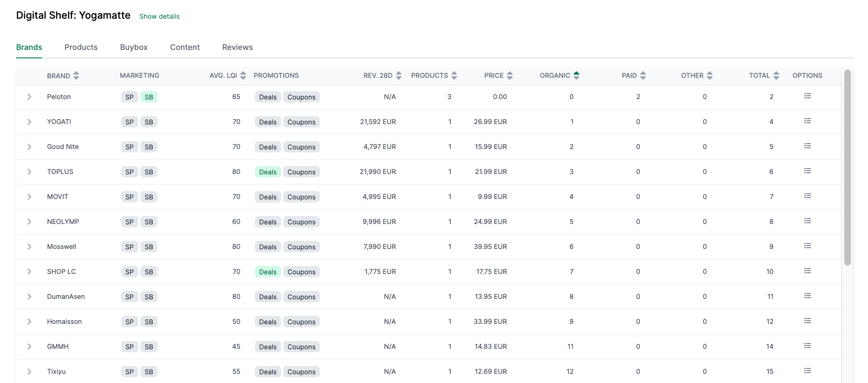The height and width of the screenshot is (383, 868).
Task: Click price value 33.99 EUR
Action: tap(490, 321)
